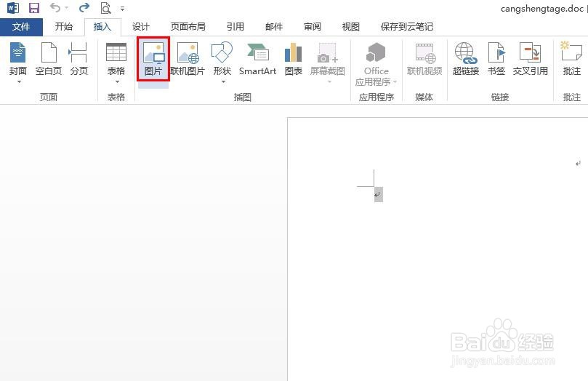The image size is (588, 381).
Task: Open the 视图 (View) tab
Action: pos(350,27)
